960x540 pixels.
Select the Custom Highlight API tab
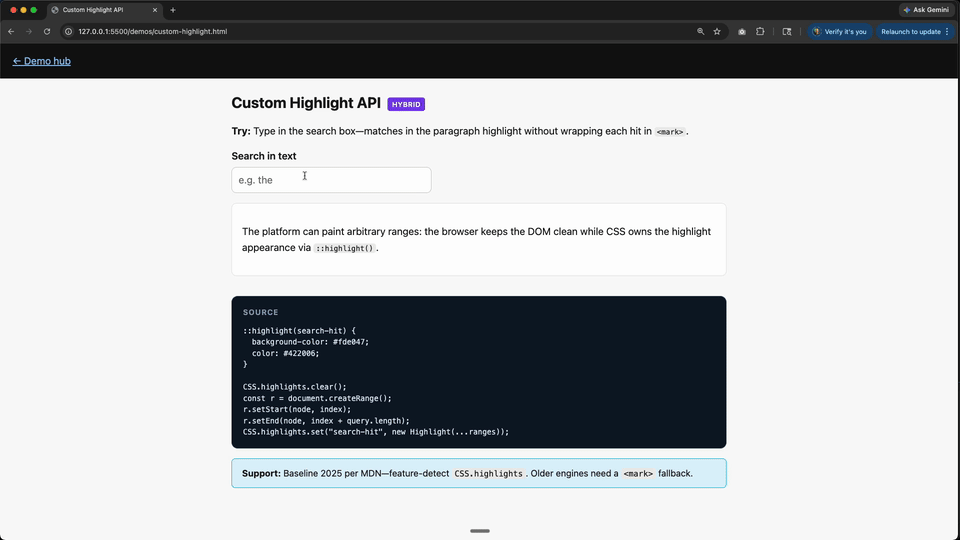tap(104, 10)
